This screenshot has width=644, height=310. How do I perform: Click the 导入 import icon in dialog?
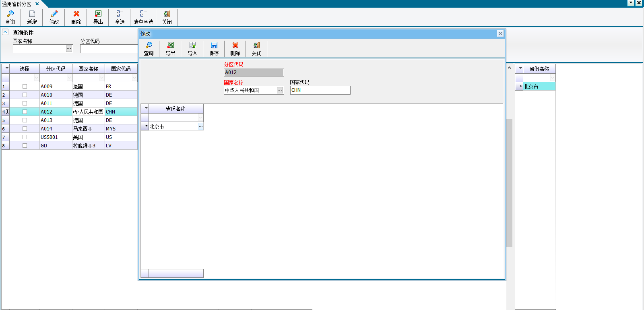[192, 45]
